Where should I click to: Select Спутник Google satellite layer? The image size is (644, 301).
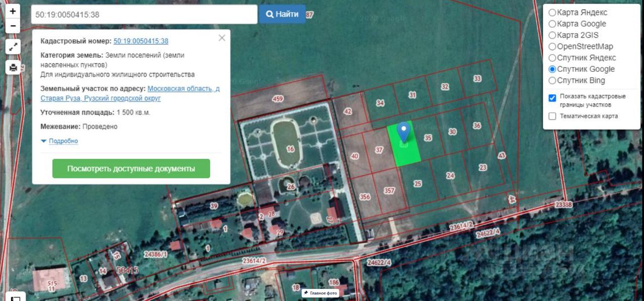(x=552, y=69)
